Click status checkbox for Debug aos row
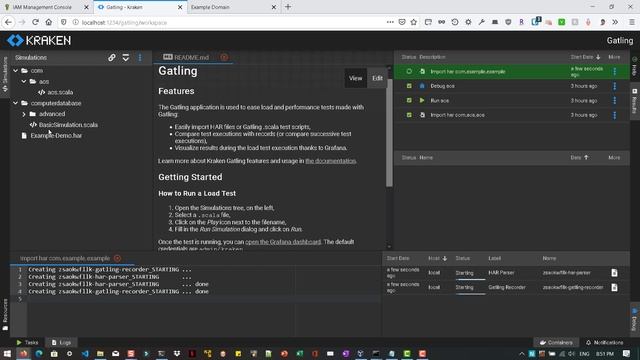Viewport: 640px width, 360px height. tap(409, 86)
